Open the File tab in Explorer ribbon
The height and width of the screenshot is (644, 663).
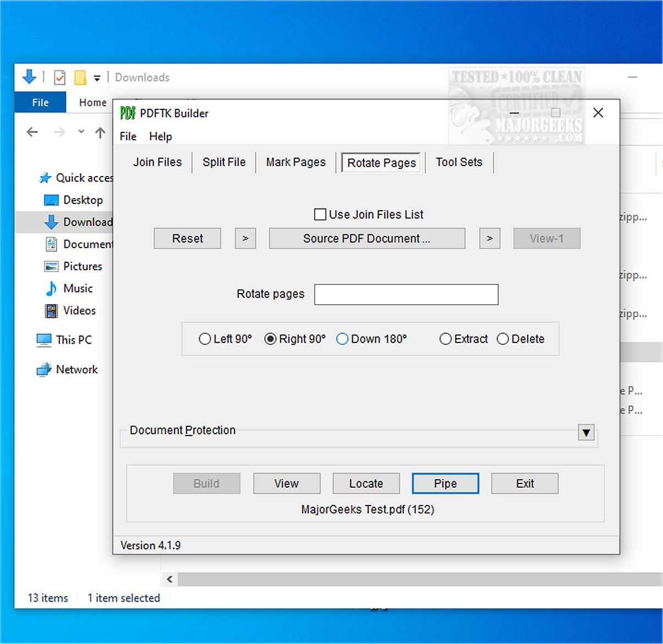click(40, 102)
